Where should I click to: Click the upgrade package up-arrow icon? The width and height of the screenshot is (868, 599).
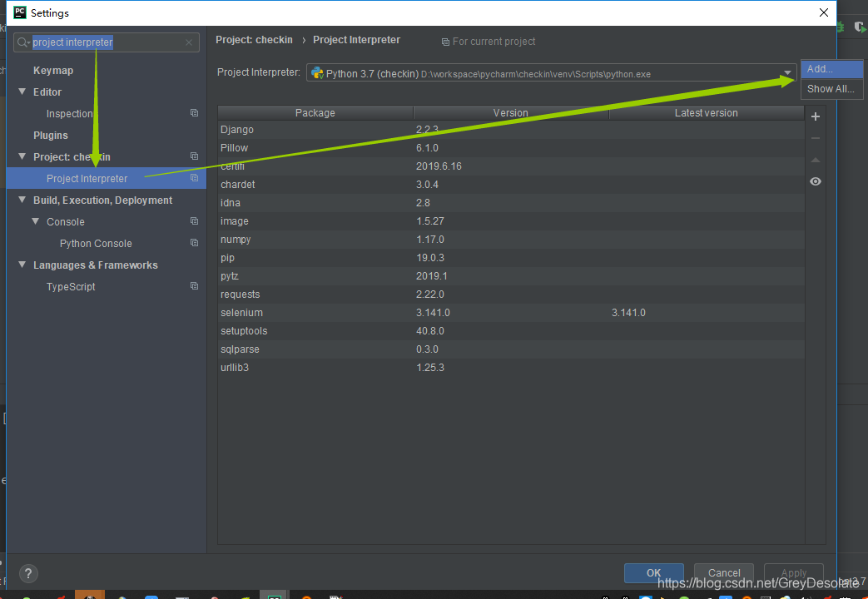point(816,160)
